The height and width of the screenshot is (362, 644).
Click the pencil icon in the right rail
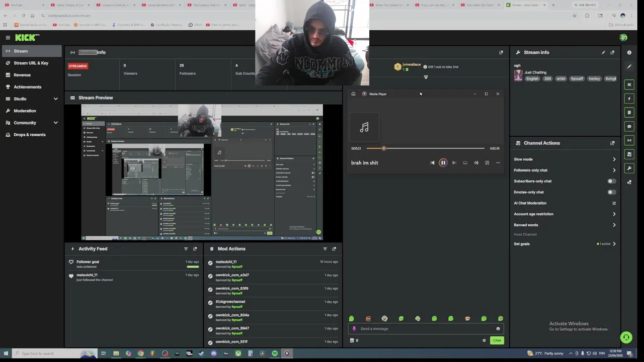[629, 66]
